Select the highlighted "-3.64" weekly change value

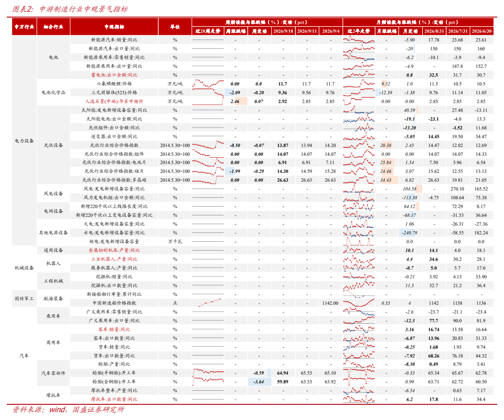pyautogui.click(x=259, y=382)
